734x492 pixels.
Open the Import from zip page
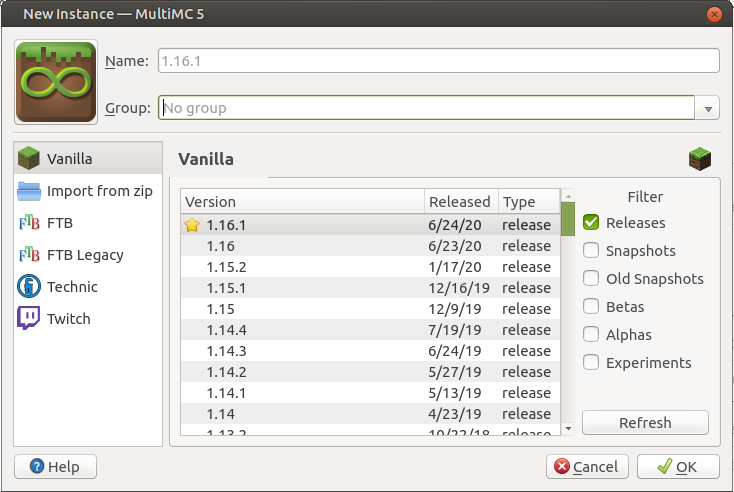pos(88,191)
